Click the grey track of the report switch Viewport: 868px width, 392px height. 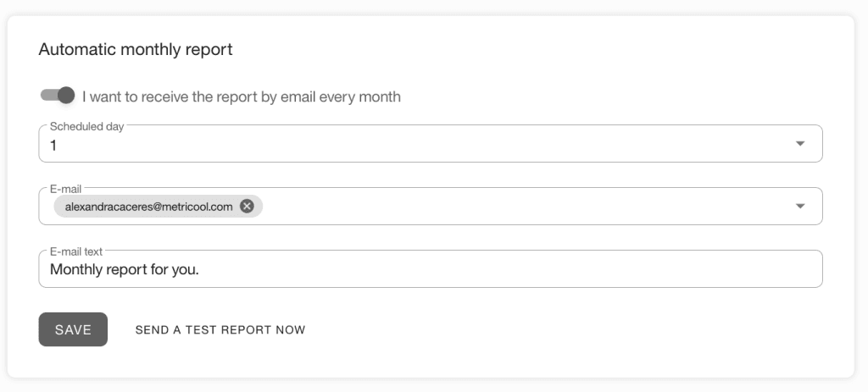pos(47,96)
